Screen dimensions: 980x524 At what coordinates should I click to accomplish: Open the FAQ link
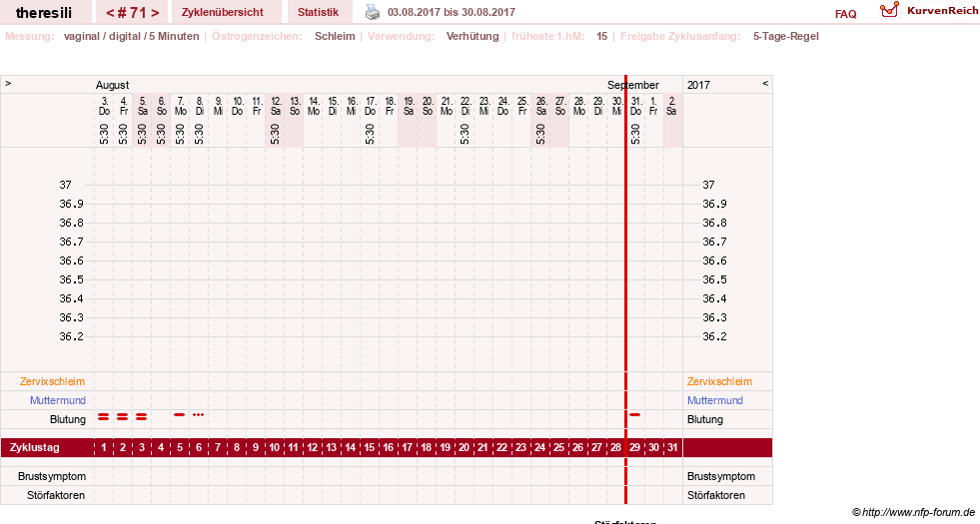845,14
